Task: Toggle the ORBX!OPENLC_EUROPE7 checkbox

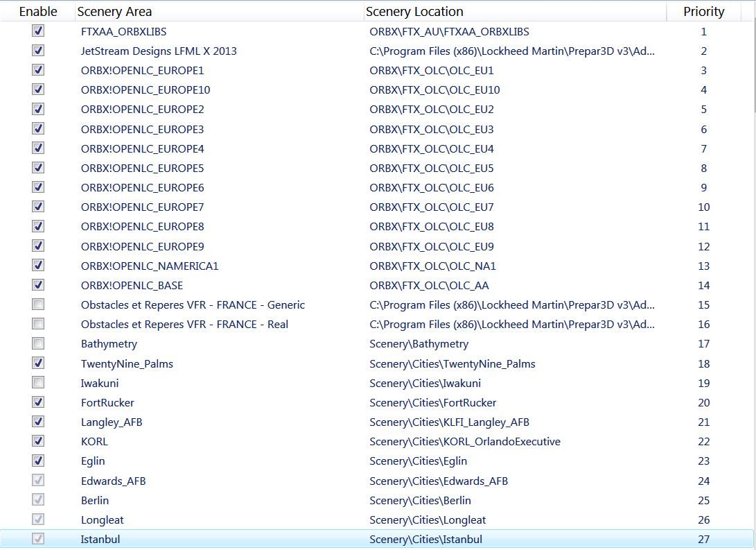Action: click(x=38, y=207)
